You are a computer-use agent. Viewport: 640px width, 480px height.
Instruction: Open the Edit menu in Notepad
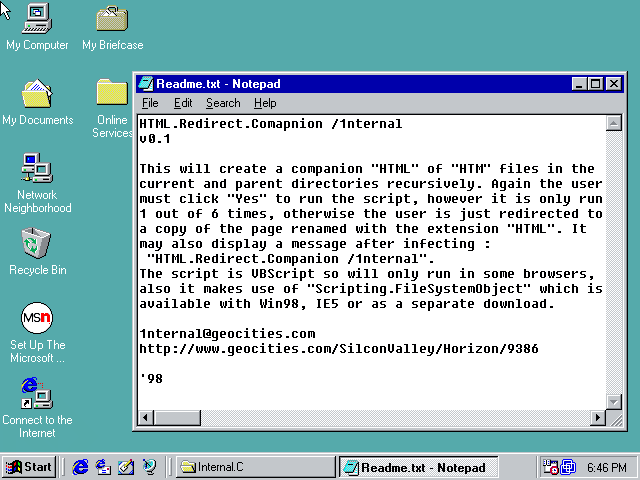coord(183,103)
